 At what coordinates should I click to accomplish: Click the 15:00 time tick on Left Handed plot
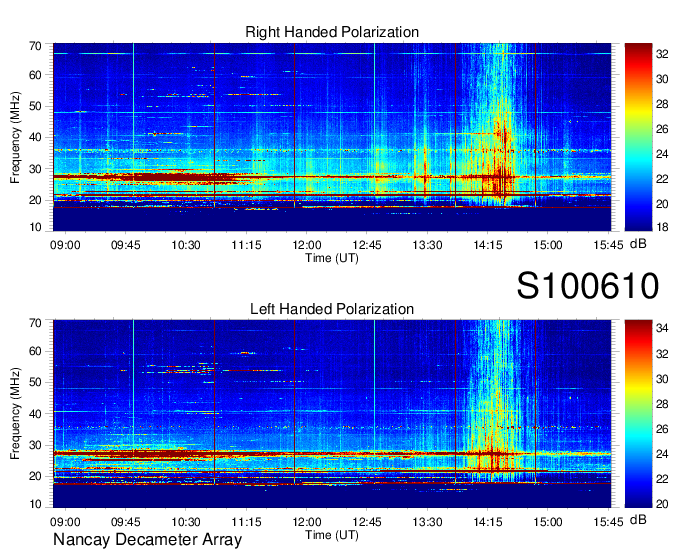click(x=548, y=522)
